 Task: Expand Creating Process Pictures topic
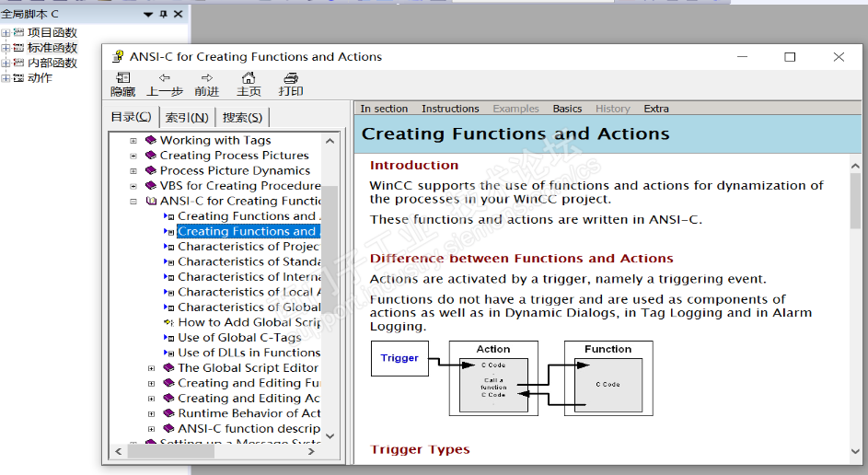click(x=133, y=156)
